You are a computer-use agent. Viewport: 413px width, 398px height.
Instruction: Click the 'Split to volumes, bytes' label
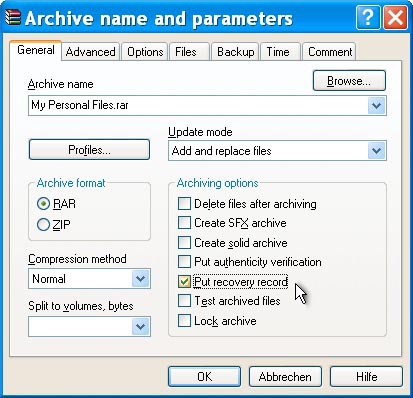[81, 306]
